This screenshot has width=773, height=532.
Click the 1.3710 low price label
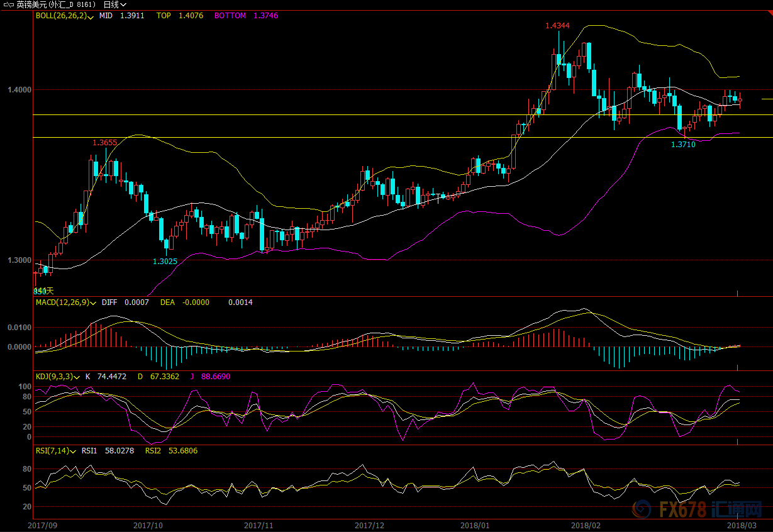click(x=683, y=145)
